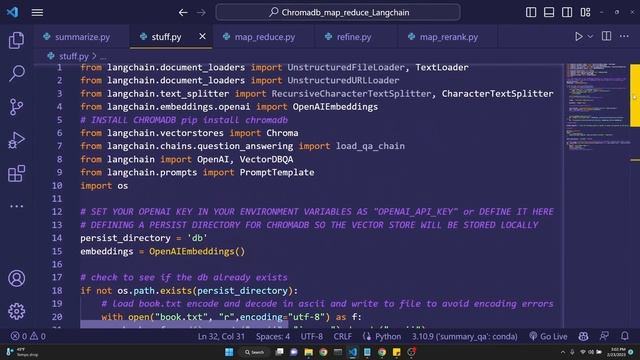Click the VS Code taskbar icon

[353, 352]
